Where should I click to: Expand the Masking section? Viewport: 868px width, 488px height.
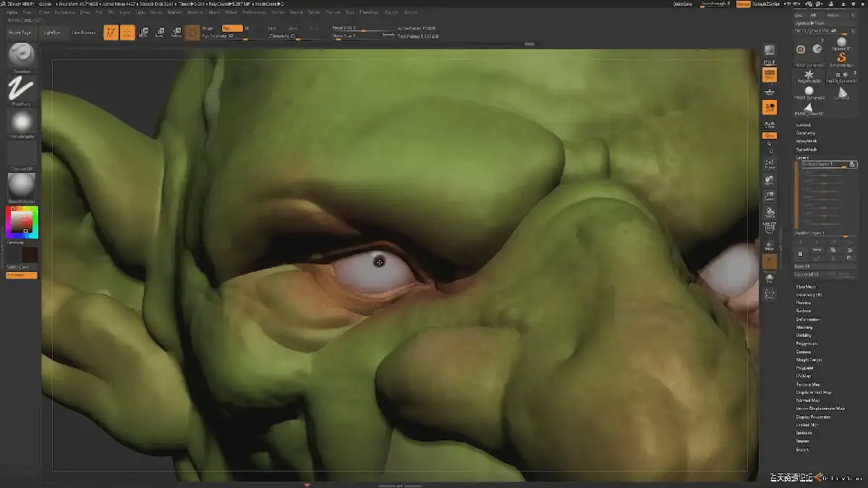coord(804,327)
